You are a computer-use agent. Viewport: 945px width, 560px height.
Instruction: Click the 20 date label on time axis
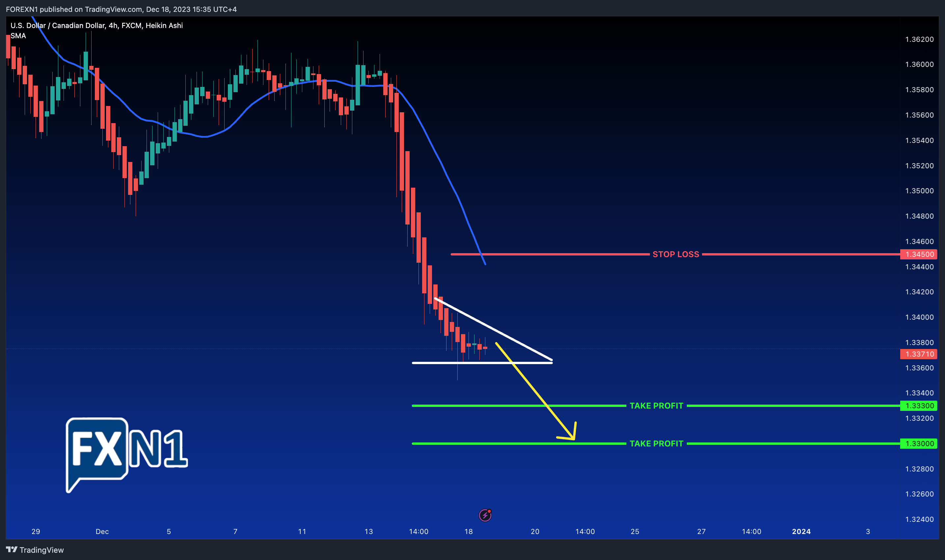(535, 531)
